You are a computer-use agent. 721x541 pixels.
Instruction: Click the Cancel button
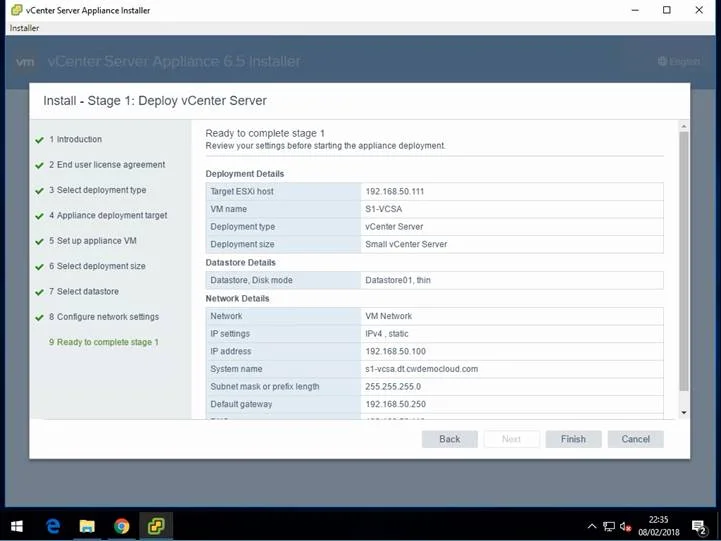[x=635, y=439]
